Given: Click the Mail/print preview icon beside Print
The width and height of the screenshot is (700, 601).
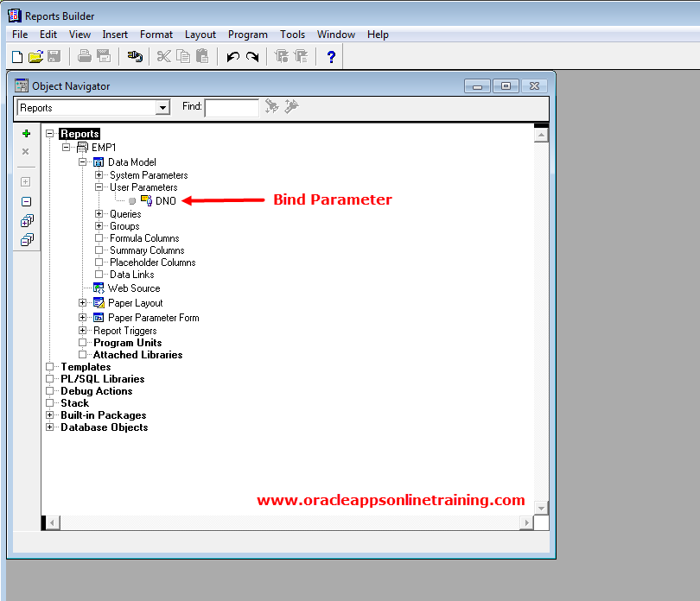Looking at the screenshot, I should coord(104,56).
